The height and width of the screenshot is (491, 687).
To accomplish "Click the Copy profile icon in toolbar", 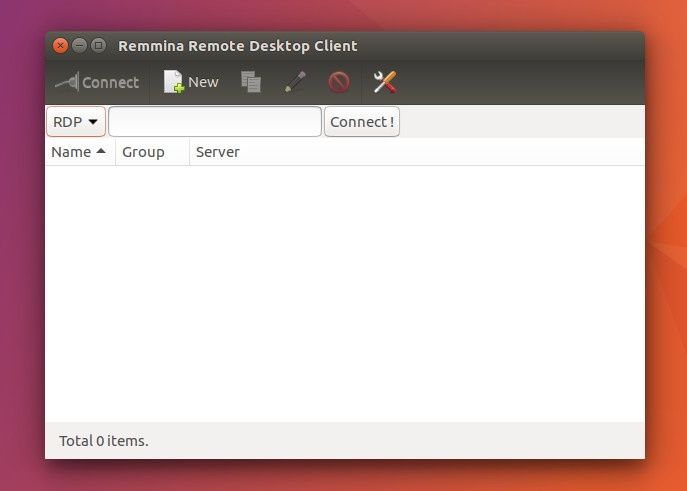I will [x=251, y=82].
